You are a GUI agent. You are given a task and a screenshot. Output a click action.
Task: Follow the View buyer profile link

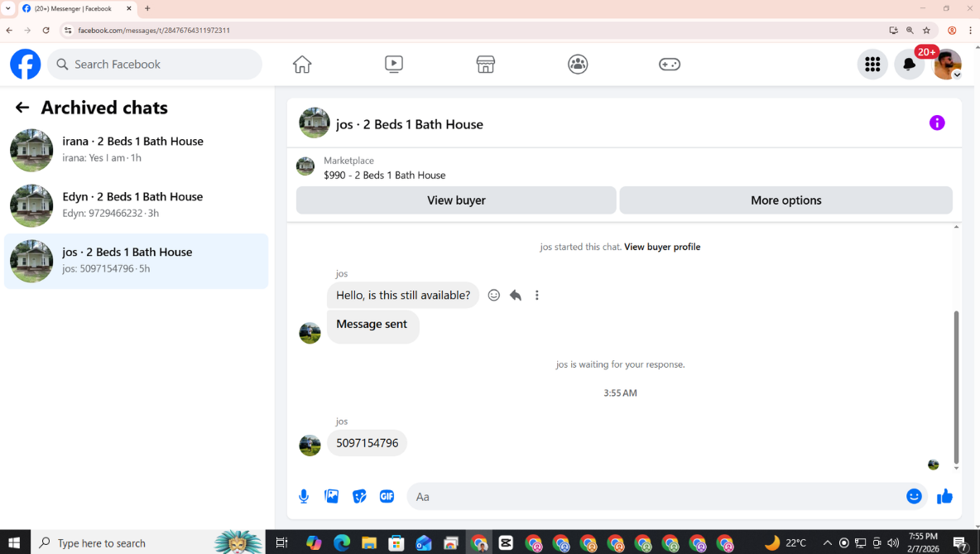(x=662, y=247)
